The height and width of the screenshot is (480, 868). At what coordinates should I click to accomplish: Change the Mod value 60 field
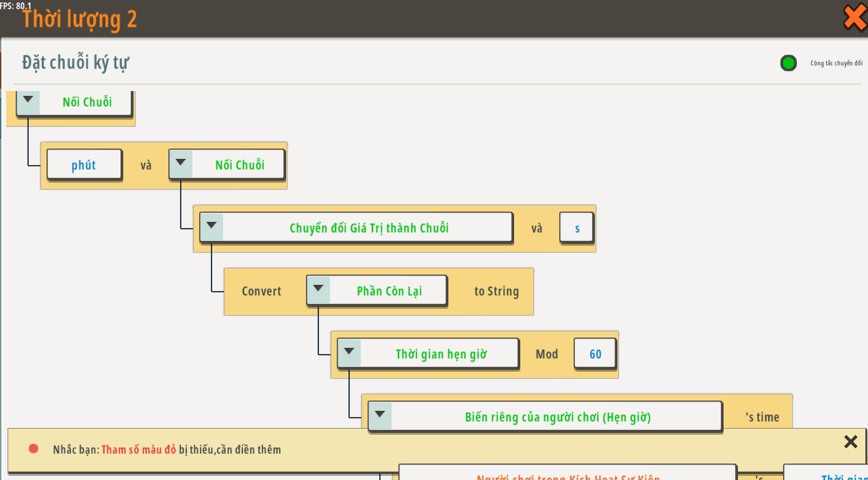(x=595, y=354)
